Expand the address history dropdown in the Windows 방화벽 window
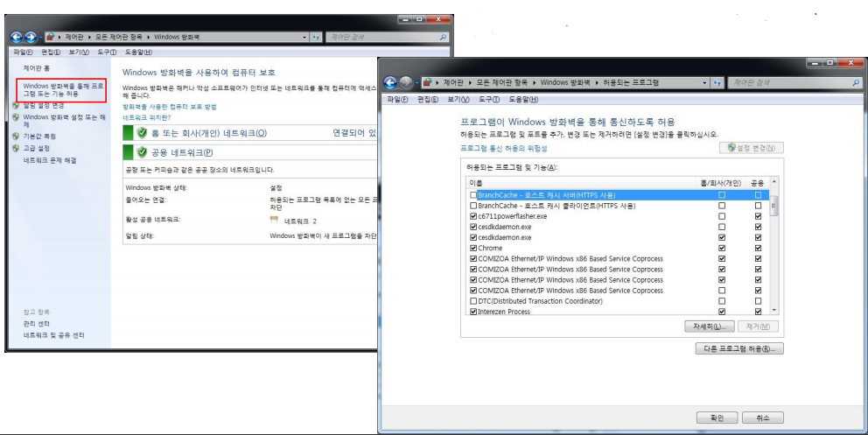Viewport: 868px width, 435px height. click(304, 38)
